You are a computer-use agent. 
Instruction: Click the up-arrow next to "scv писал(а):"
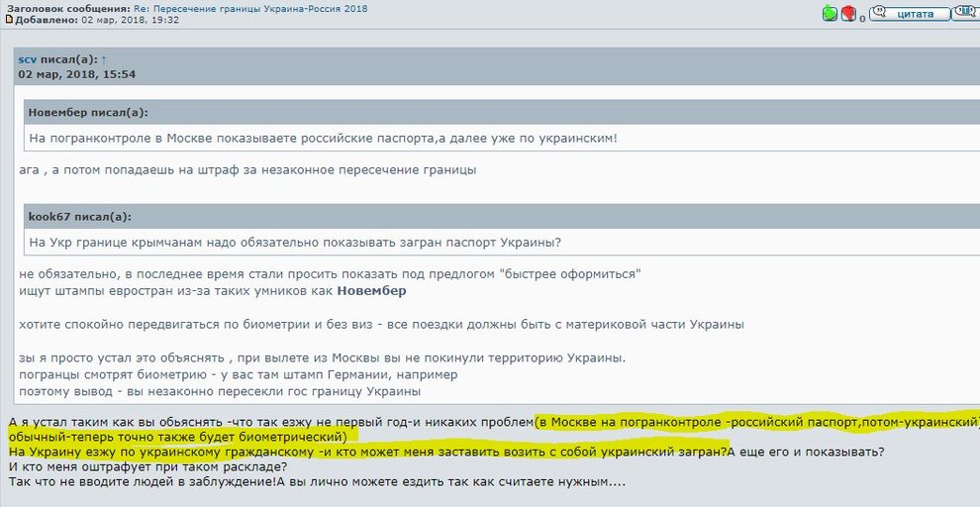pyautogui.click(x=104, y=60)
